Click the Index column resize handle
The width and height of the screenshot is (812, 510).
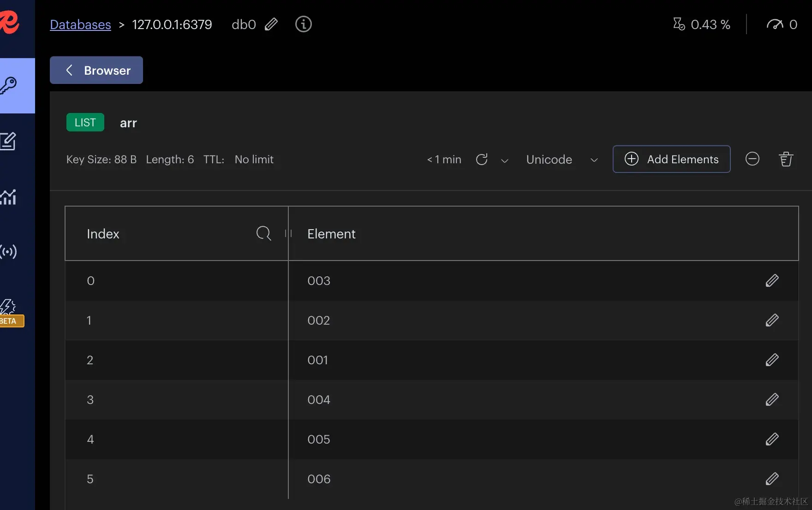click(x=288, y=233)
